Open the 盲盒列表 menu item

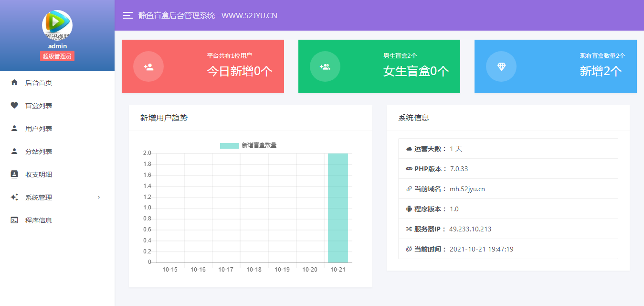click(39, 106)
